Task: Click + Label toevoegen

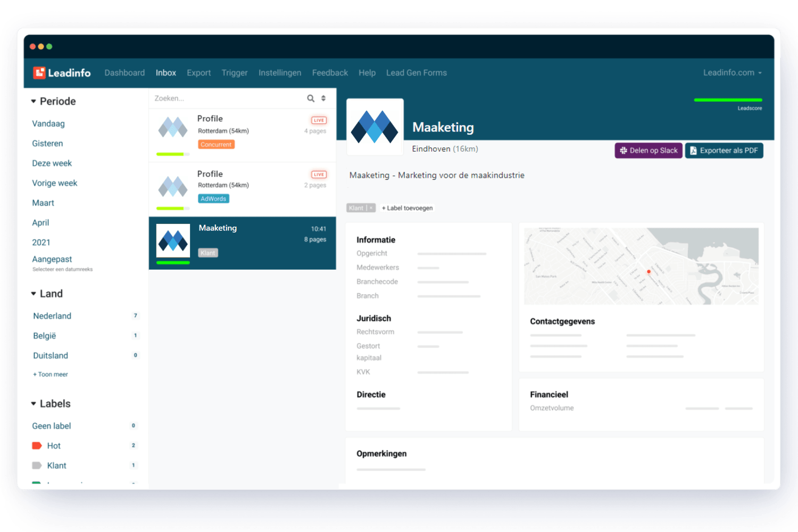Action: 408,208
